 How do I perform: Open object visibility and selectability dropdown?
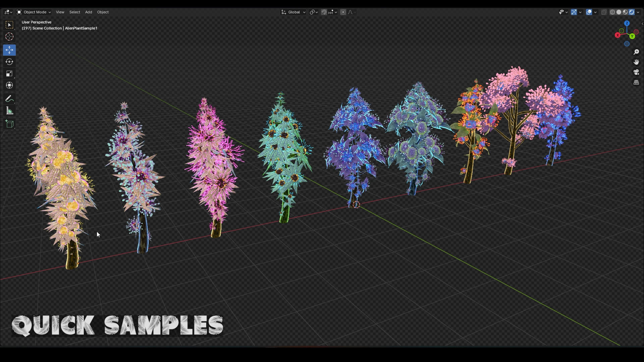coord(563,12)
